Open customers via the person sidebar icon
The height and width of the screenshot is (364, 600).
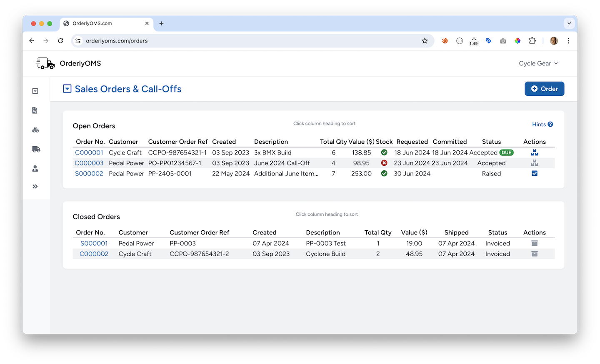tap(35, 168)
